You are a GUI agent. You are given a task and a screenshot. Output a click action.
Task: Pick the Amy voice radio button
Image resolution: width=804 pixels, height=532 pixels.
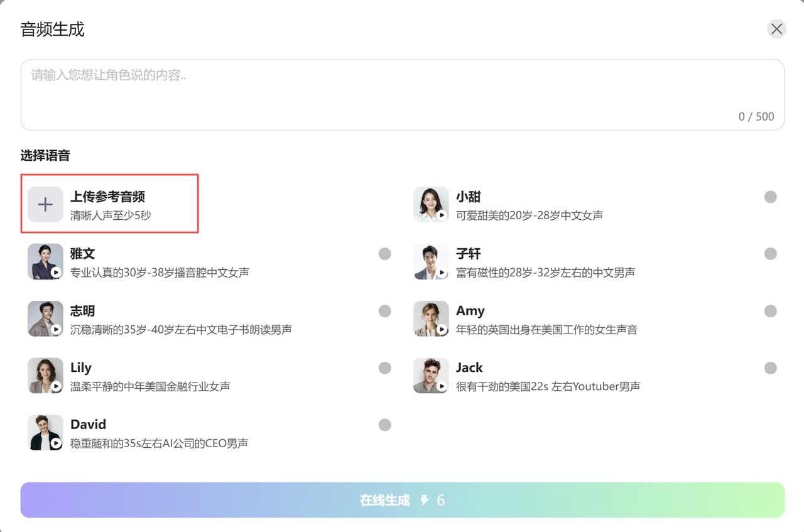click(x=770, y=311)
